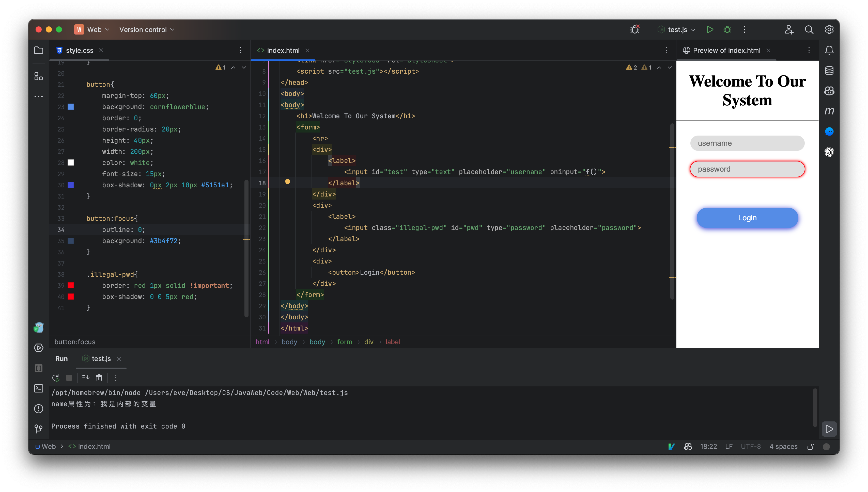Screen dimensions: 868x492
Task: Open the ChatGPT plugin icon
Action: 829,152
